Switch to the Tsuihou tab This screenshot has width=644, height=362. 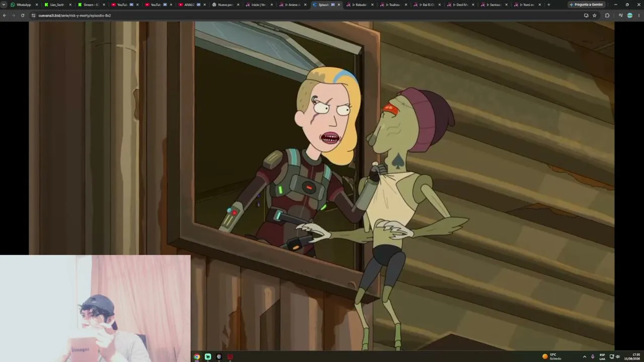(392, 5)
